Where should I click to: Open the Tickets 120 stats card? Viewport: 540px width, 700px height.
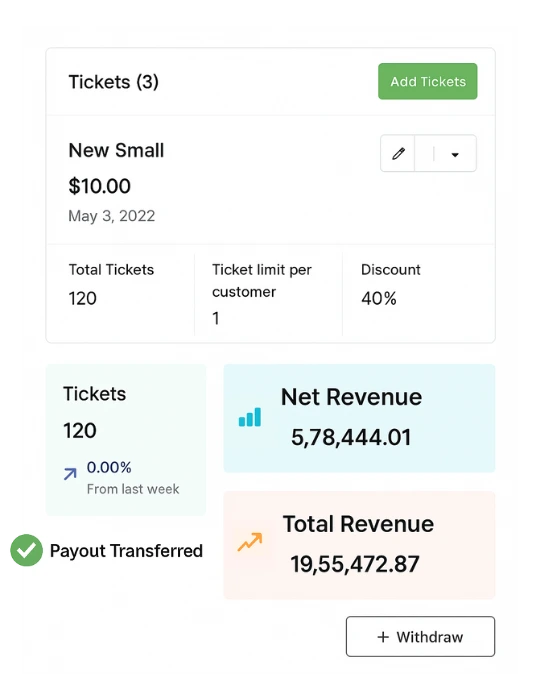click(x=126, y=440)
